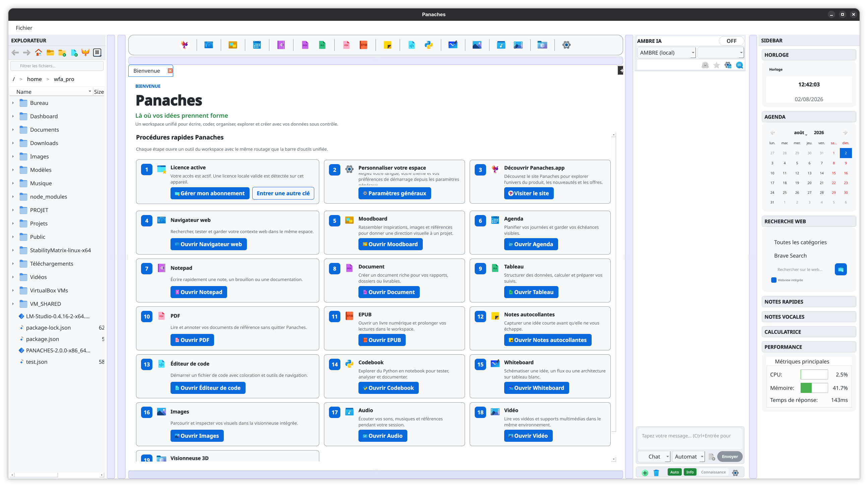
Task: Open the video player toolbar icon
Action: coord(518,45)
